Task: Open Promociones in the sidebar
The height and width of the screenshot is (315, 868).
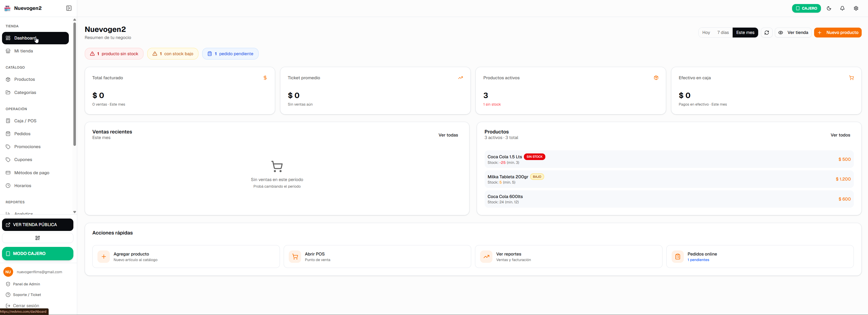Action: tap(35, 147)
